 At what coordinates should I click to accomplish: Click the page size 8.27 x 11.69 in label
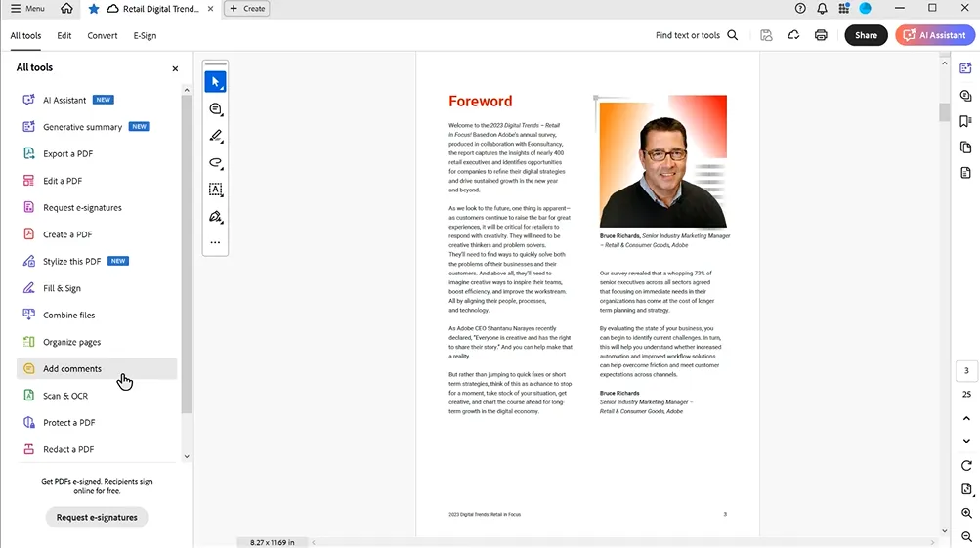pyautogui.click(x=273, y=542)
